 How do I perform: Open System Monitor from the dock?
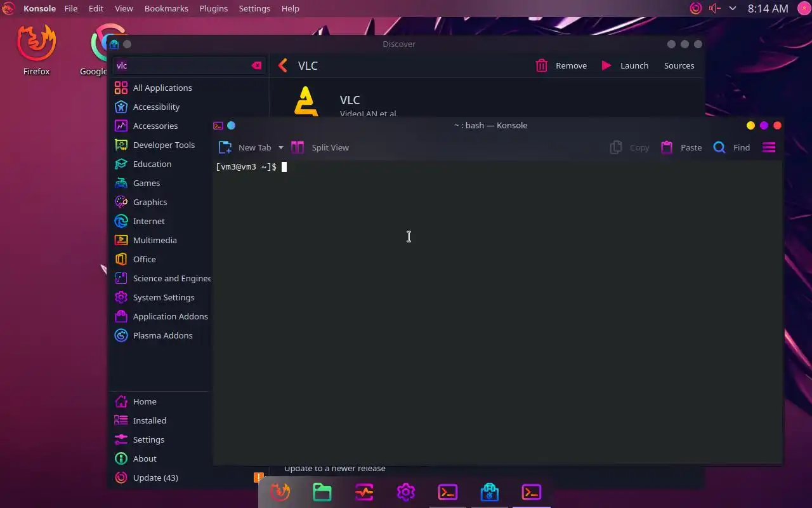tap(364, 492)
